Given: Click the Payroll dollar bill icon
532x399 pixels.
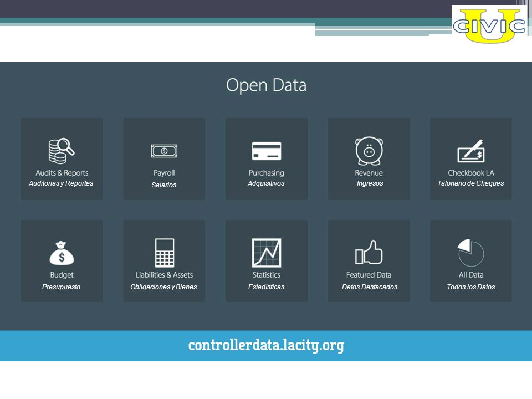Looking at the screenshot, I should point(164,151).
